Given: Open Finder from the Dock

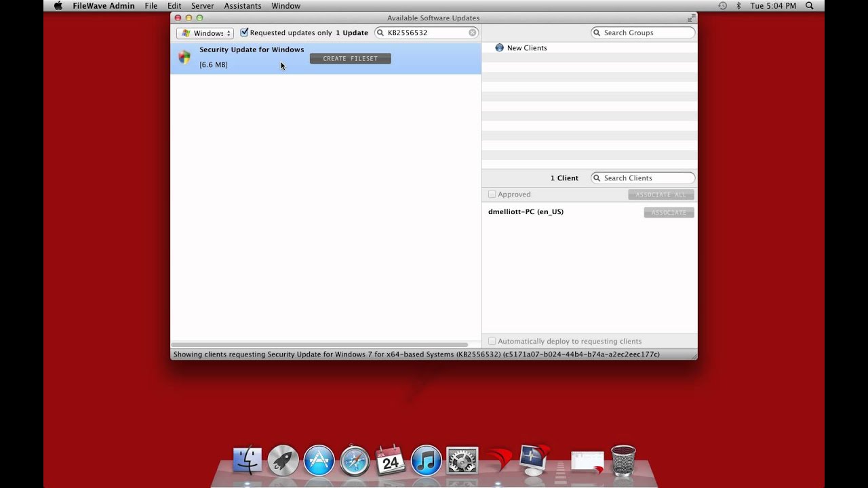Looking at the screenshot, I should pyautogui.click(x=248, y=460).
